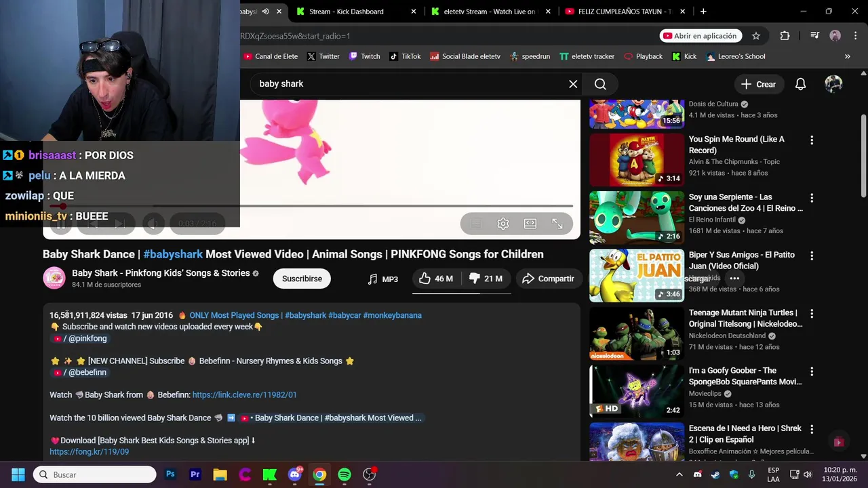Open the Chrome profile avatar

click(x=835, y=36)
